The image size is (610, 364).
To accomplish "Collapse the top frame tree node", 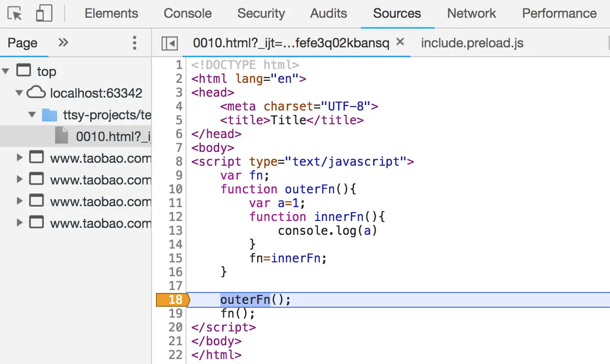I will [5, 72].
